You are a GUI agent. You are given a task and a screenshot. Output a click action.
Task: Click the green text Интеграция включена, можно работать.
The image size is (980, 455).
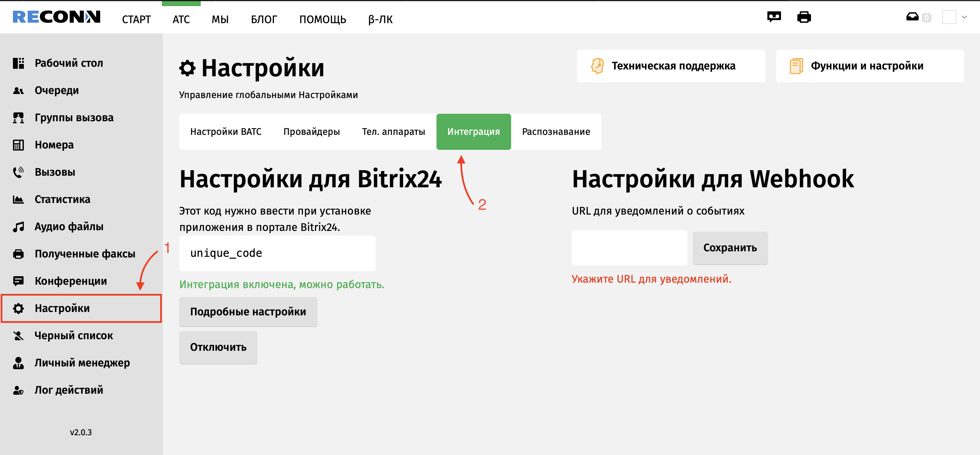tap(282, 284)
